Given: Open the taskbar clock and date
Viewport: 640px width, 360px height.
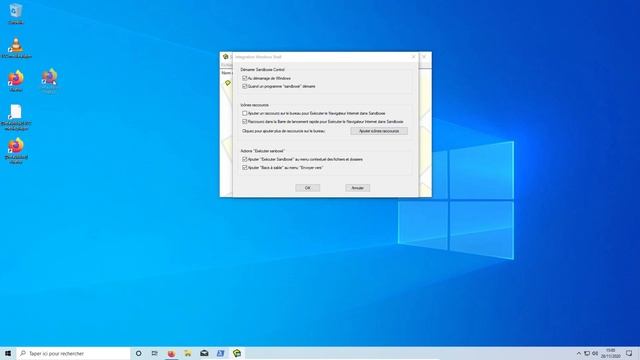Looking at the screenshot, I should point(611,353).
